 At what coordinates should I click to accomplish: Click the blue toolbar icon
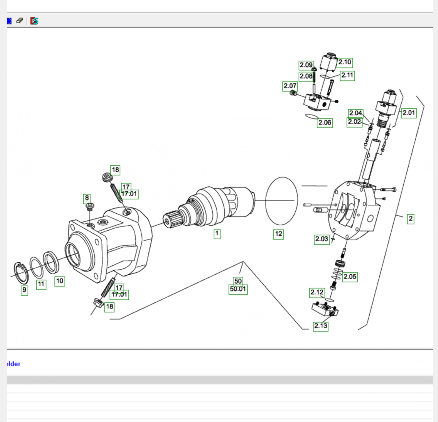9,21
